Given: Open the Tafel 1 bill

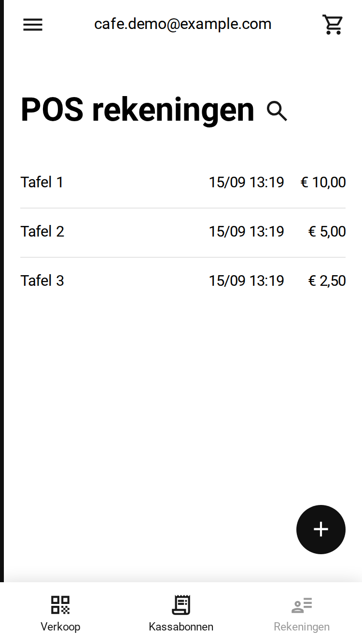Looking at the screenshot, I should [183, 182].
